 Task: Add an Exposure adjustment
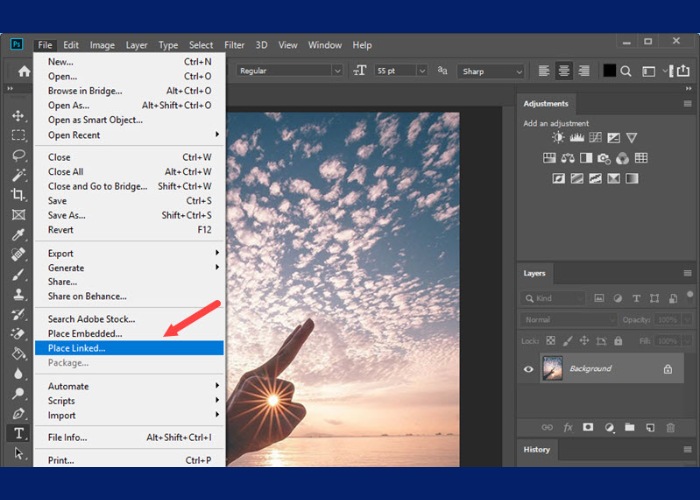tap(613, 138)
